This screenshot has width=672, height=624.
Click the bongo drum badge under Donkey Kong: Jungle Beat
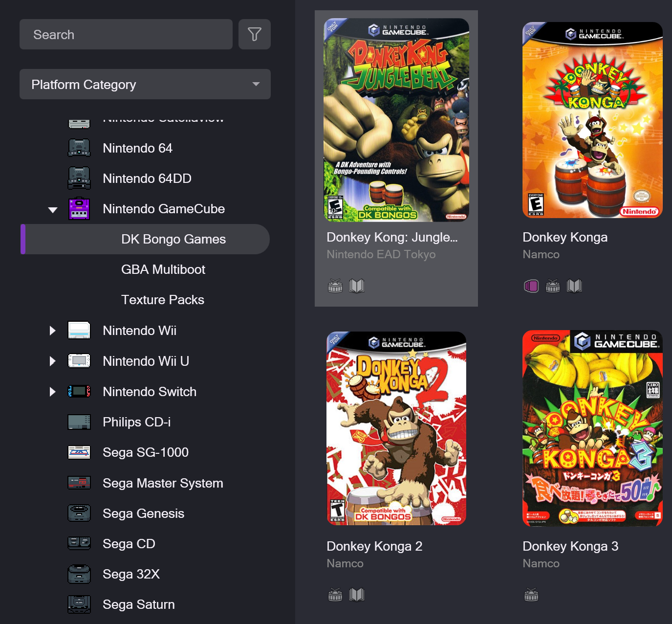[x=335, y=286]
